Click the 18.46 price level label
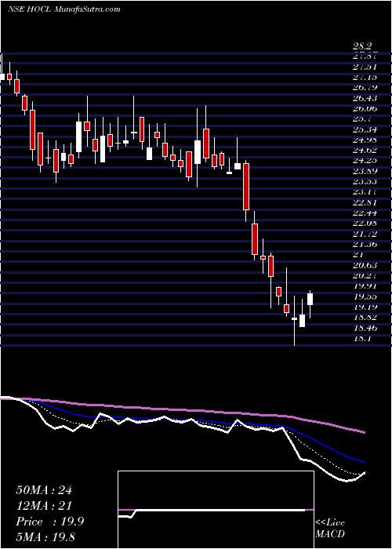The height and width of the screenshot is (549, 392). pos(365,327)
